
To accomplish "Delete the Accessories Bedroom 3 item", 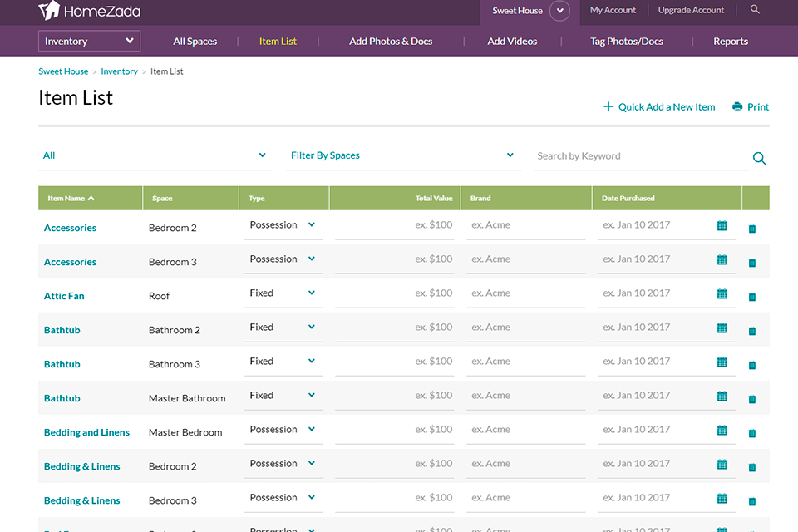I will coord(752,263).
